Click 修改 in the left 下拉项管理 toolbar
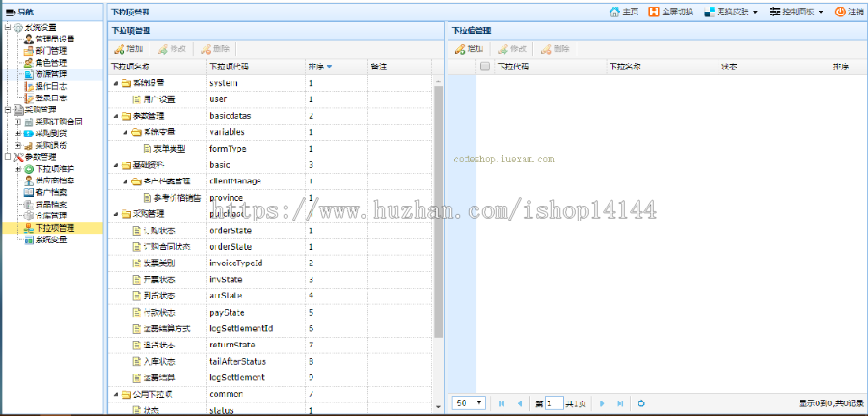 point(172,49)
